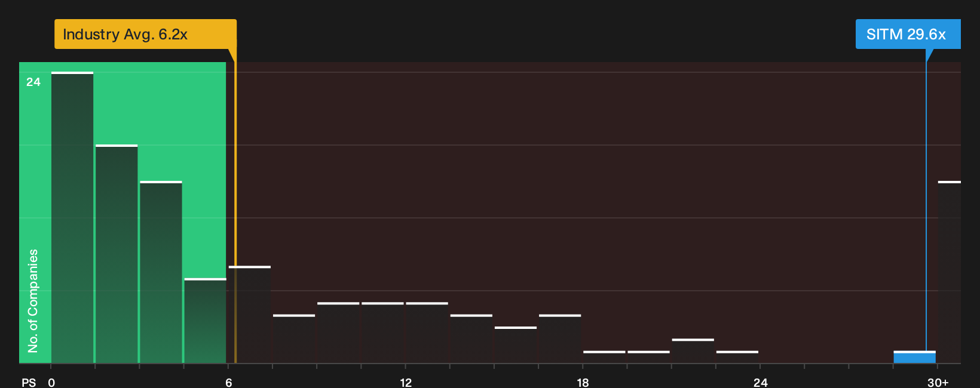Click the "18" tick label on the PS axis
980x388 pixels.
coord(583,383)
